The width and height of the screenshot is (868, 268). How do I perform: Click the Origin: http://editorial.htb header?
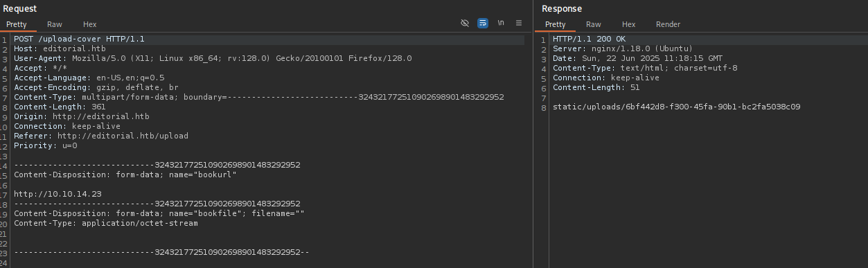(x=82, y=117)
